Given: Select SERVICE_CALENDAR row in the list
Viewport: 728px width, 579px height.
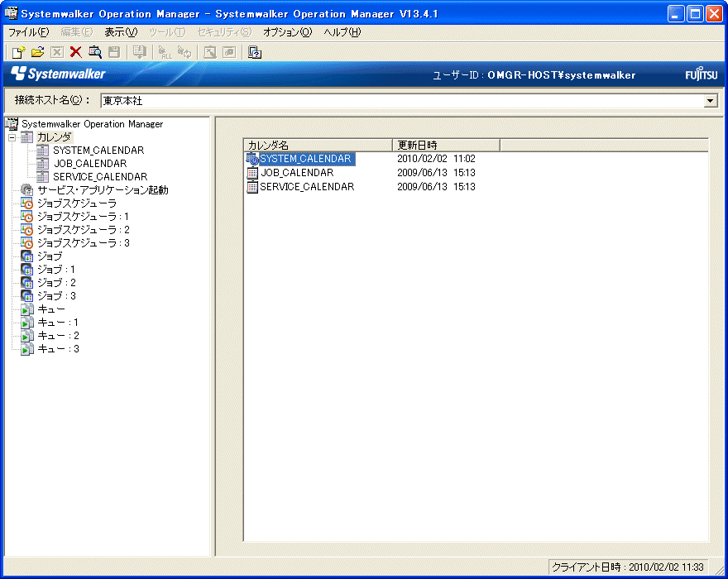Looking at the screenshot, I should click(306, 187).
